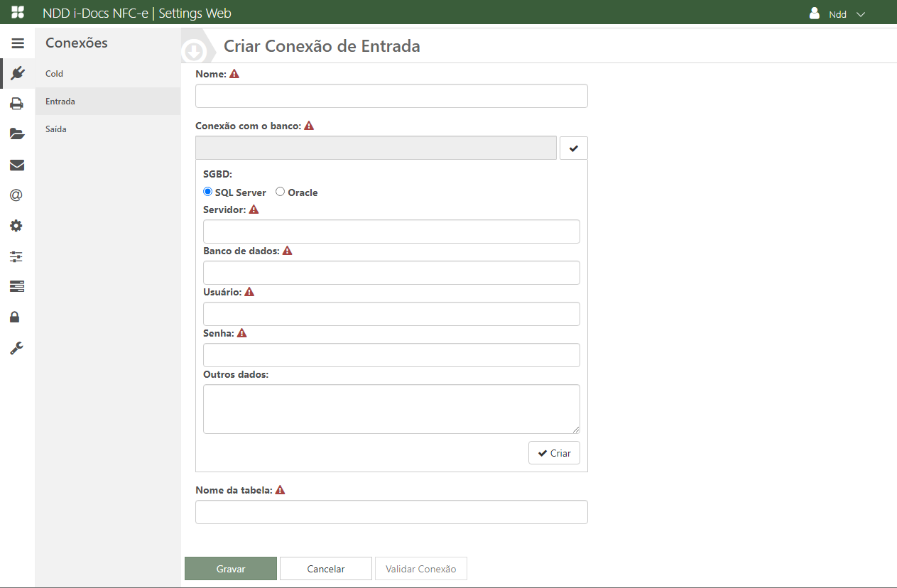Open the envelope mail sidebar icon
897x588 pixels.
17,165
